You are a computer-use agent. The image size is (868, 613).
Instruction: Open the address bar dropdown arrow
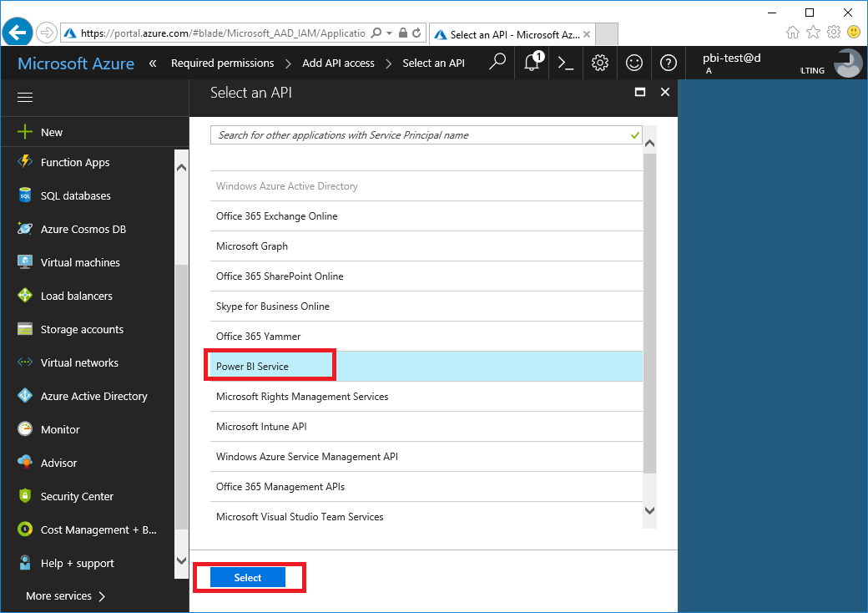pyautogui.click(x=389, y=33)
